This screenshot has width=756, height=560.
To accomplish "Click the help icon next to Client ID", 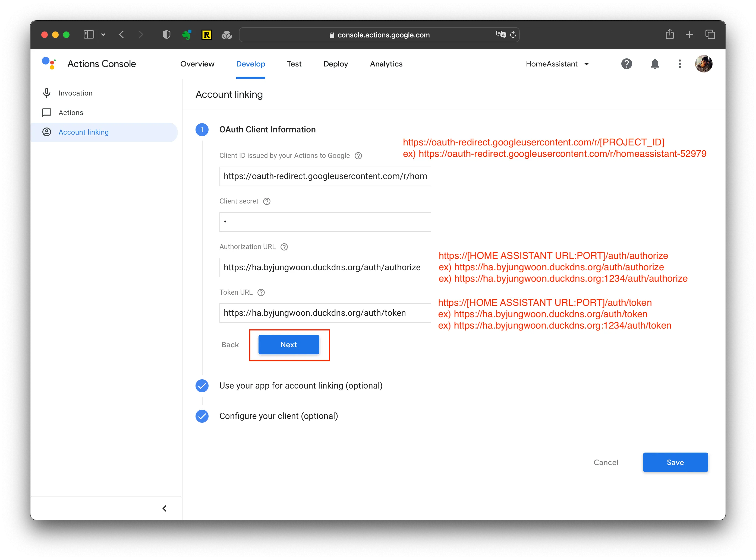I will 358,155.
